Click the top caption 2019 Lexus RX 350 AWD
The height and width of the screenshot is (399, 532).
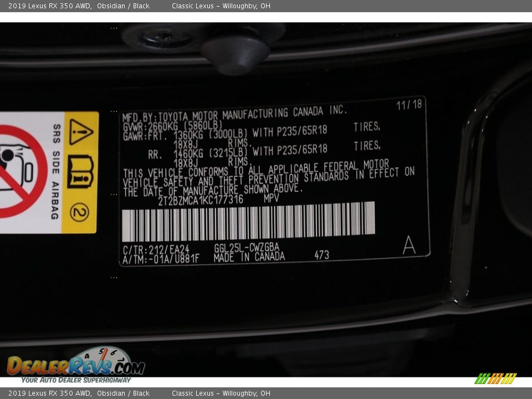49,6
